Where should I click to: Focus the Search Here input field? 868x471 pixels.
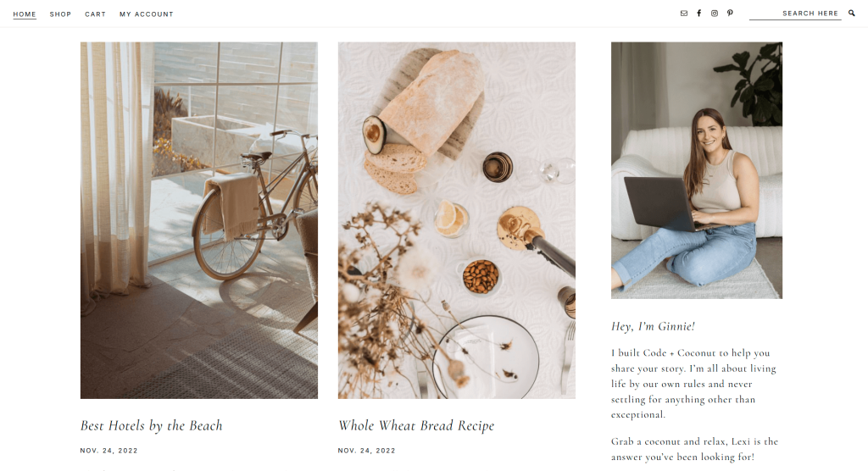tap(795, 14)
